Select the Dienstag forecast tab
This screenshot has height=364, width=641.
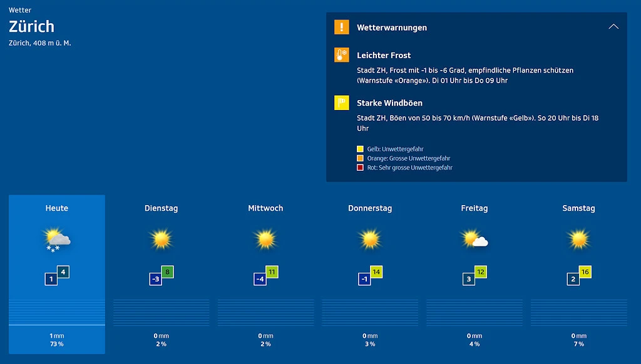161,208
